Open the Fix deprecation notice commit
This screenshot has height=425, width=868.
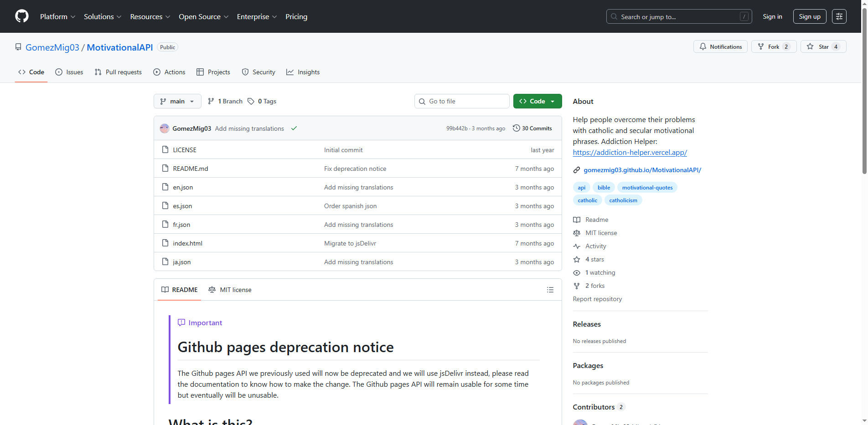click(355, 169)
